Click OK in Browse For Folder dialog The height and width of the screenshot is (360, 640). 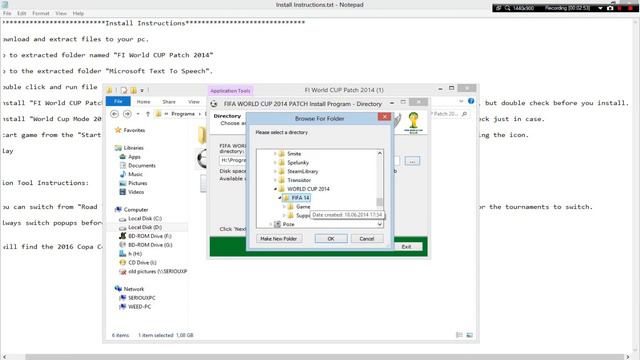tap(331, 238)
